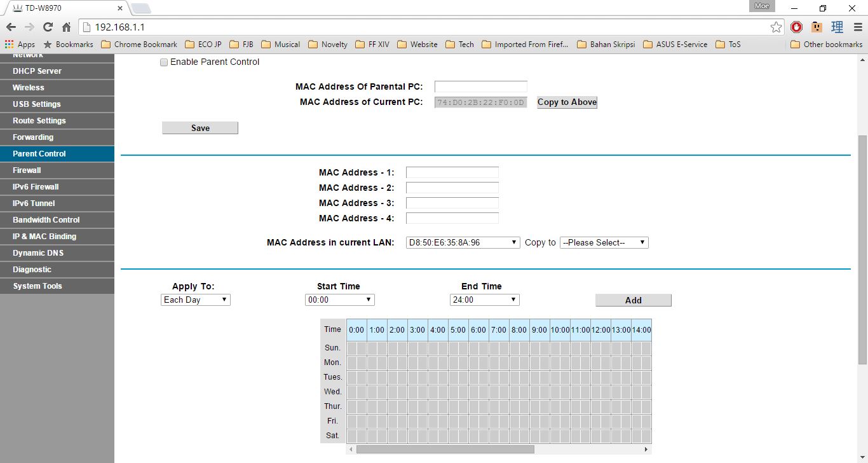Click the red ad-blocker extension icon
Screen dimensions: 868x463
[797, 27]
